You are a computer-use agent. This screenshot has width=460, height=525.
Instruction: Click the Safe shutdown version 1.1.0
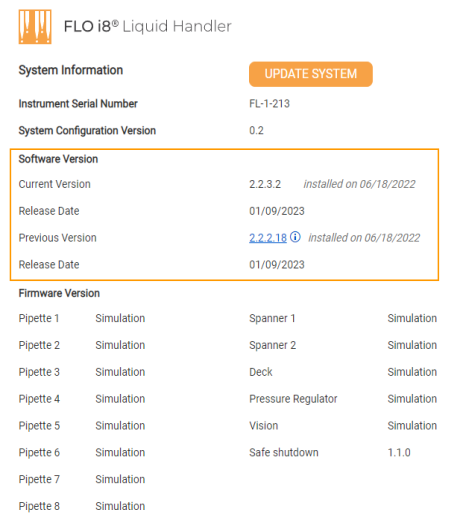(x=399, y=452)
